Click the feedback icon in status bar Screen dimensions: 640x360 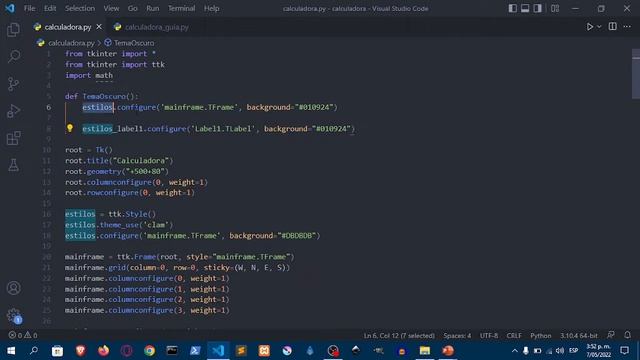[x=611, y=335]
